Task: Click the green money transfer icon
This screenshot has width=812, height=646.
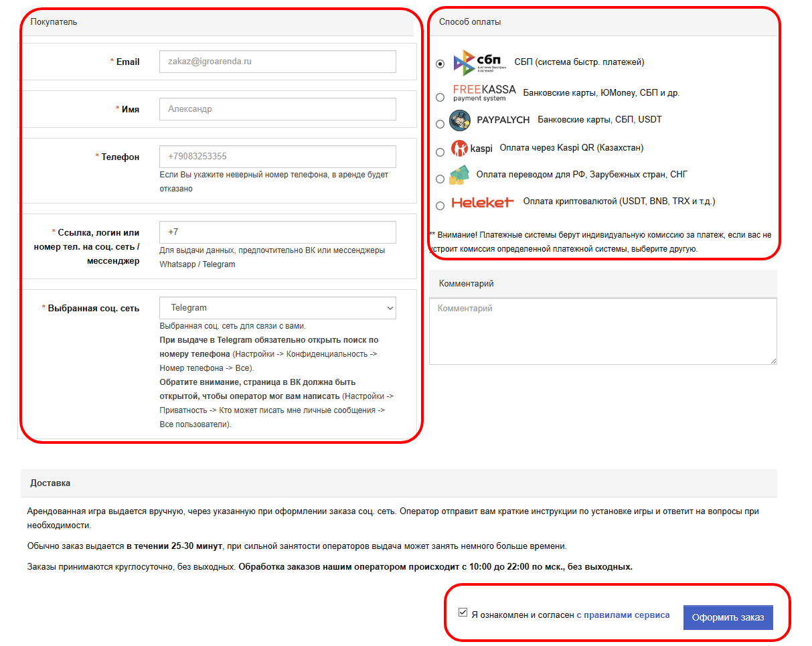Action: (459, 175)
